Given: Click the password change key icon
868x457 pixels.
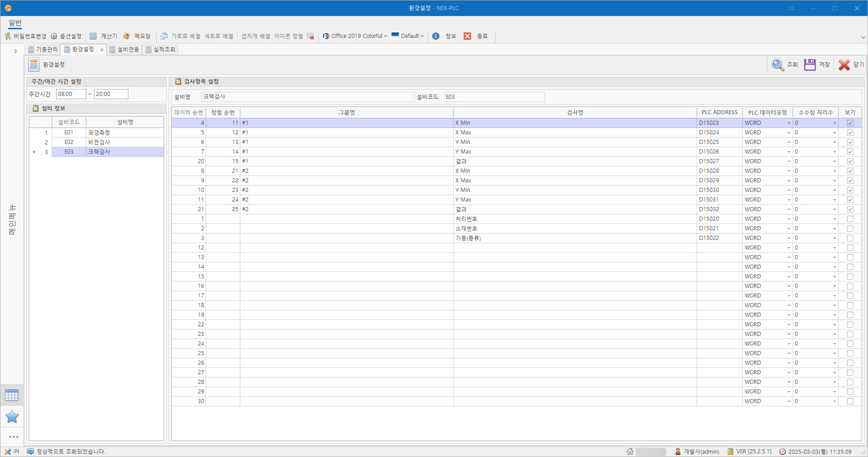Looking at the screenshot, I should click(8, 36).
